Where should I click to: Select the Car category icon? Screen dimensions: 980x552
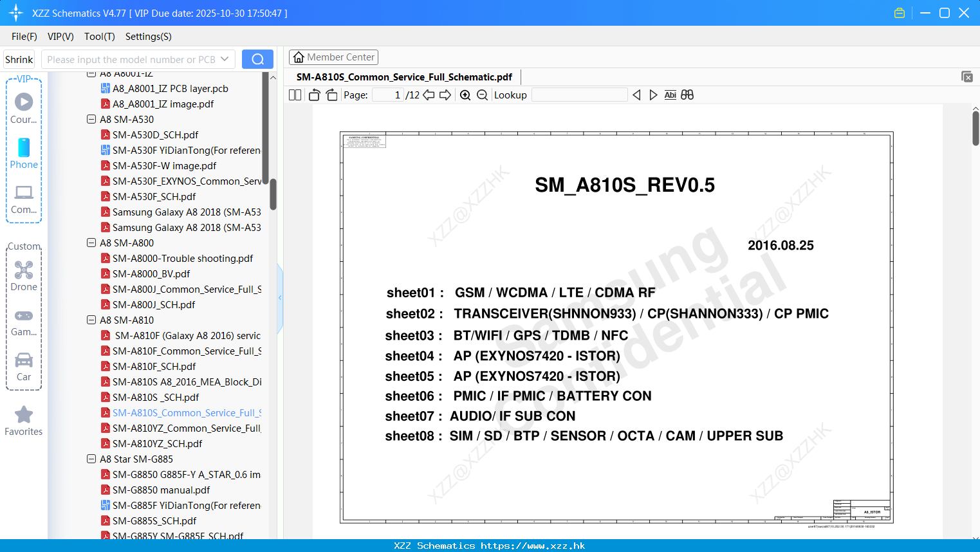pyautogui.click(x=24, y=367)
